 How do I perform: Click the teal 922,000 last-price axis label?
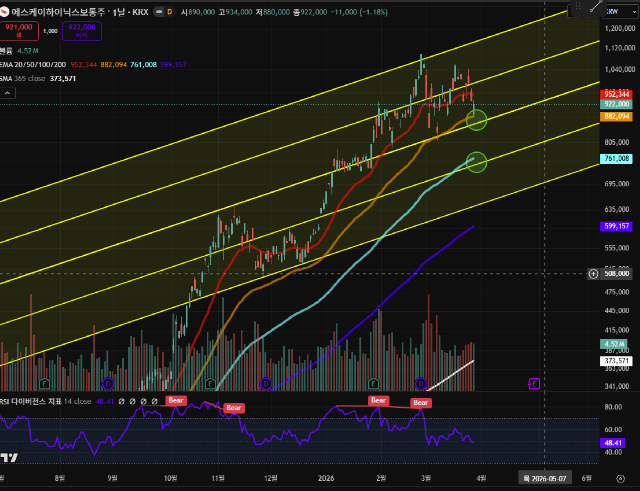[616, 104]
